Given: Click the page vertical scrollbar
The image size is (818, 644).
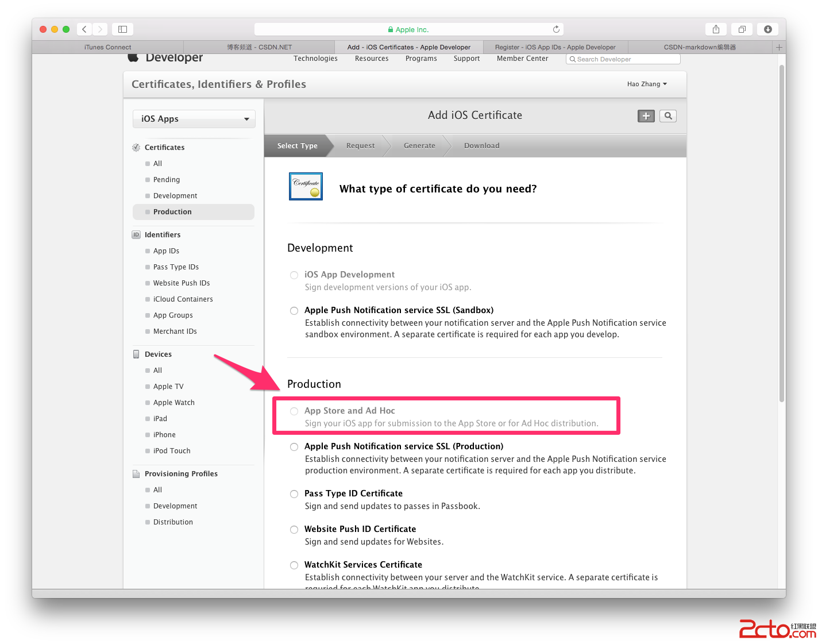Looking at the screenshot, I should click(781, 234).
